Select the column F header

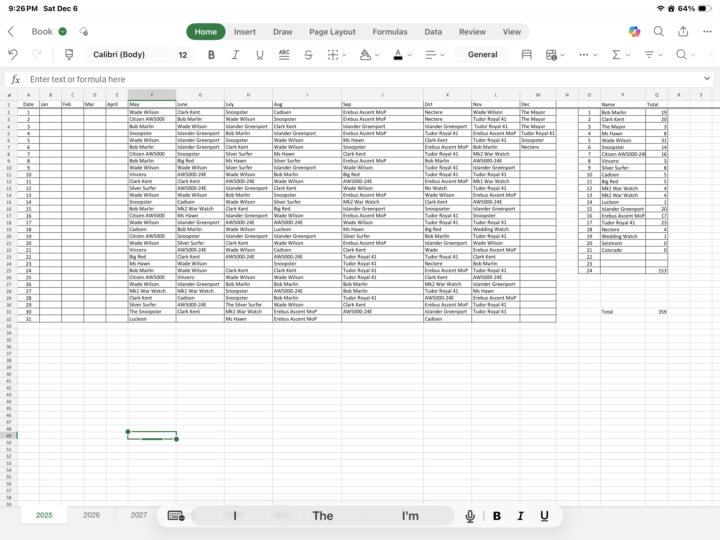click(152, 95)
